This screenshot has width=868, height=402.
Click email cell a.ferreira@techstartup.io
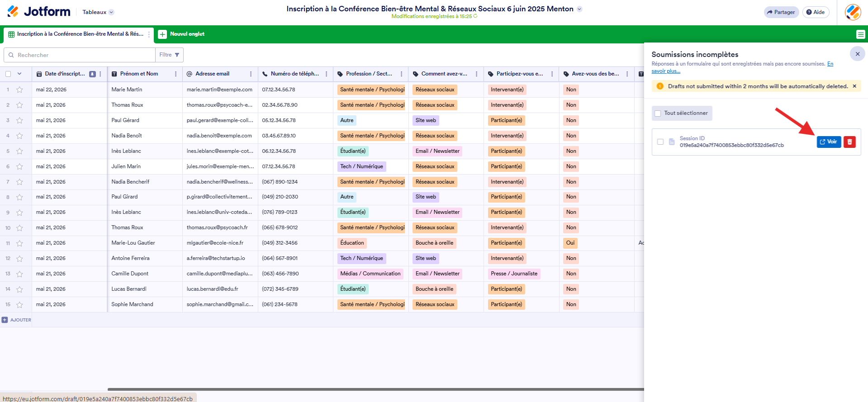coord(220,258)
